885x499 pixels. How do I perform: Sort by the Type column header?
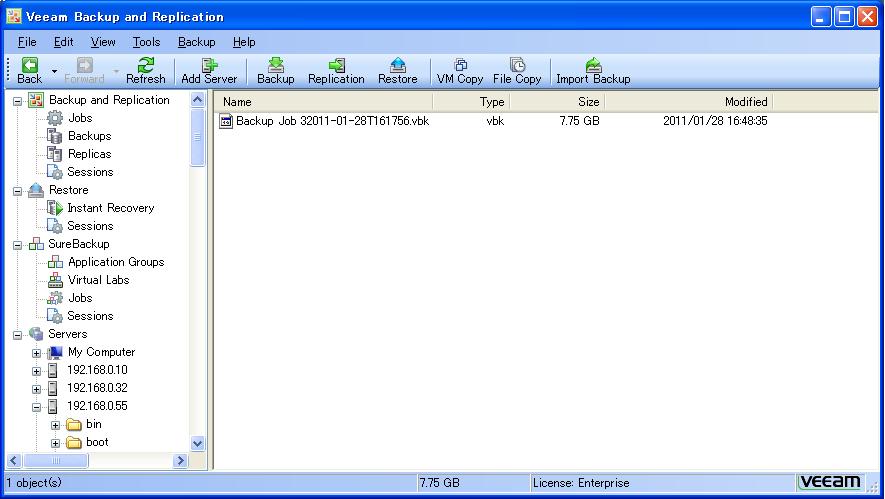[x=471, y=102]
